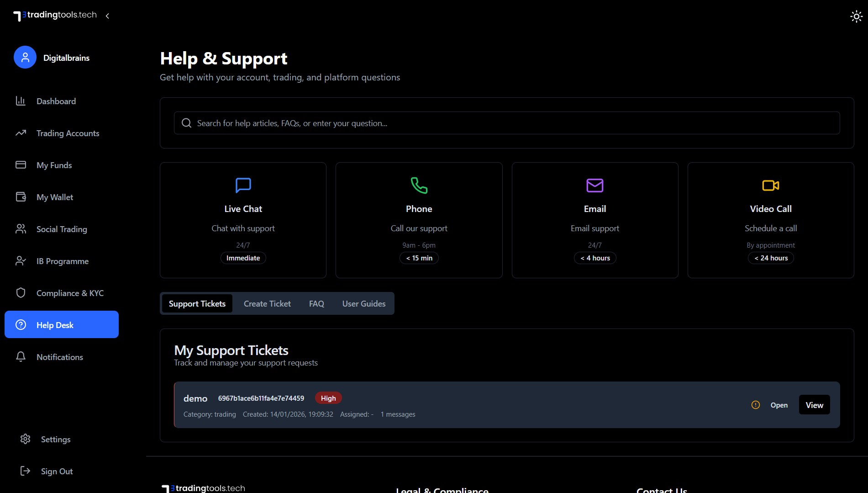Click the High priority badge on ticket

[328, 398]
